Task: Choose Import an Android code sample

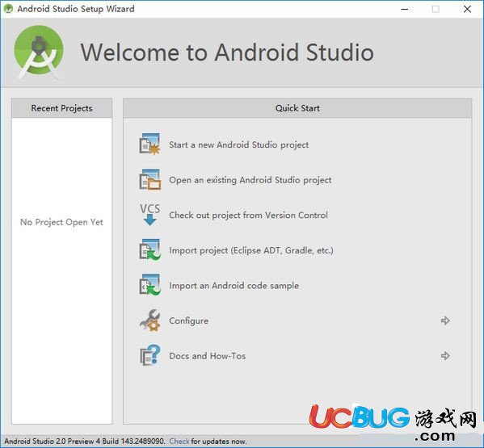Action: pyautogui.click(x=234, y=286)
